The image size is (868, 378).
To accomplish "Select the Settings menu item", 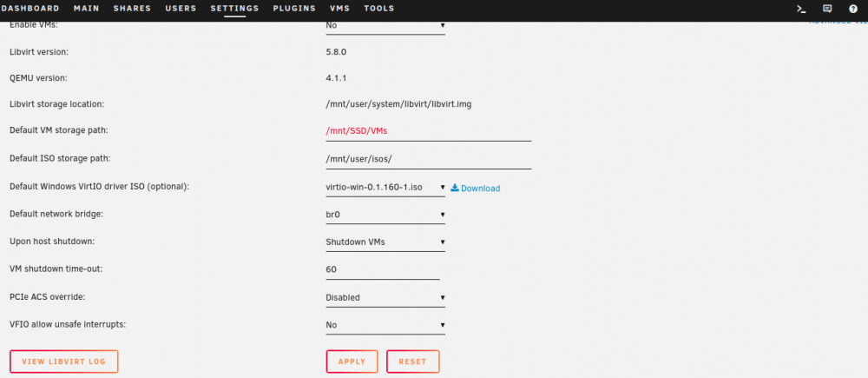I will (234, 9).
